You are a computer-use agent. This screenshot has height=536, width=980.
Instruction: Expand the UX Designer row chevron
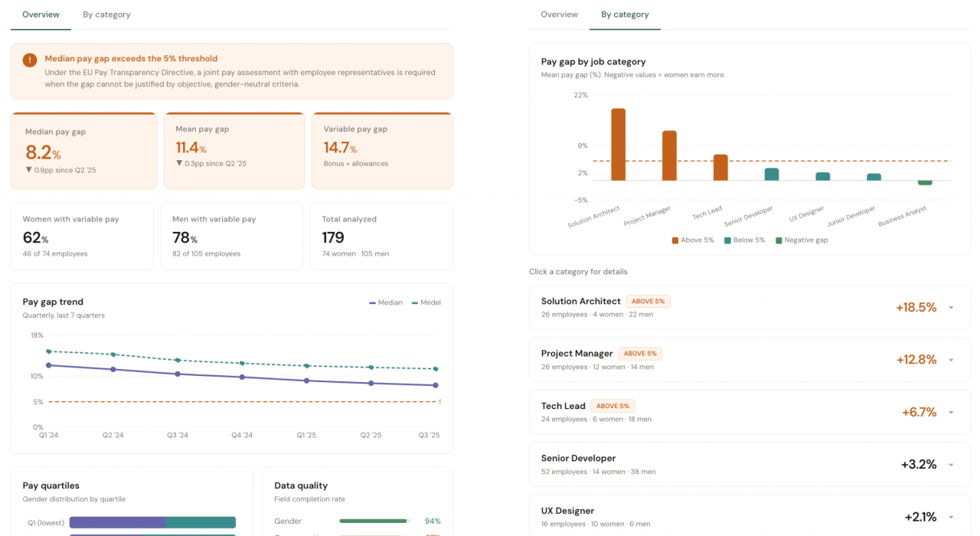(951, 518)
